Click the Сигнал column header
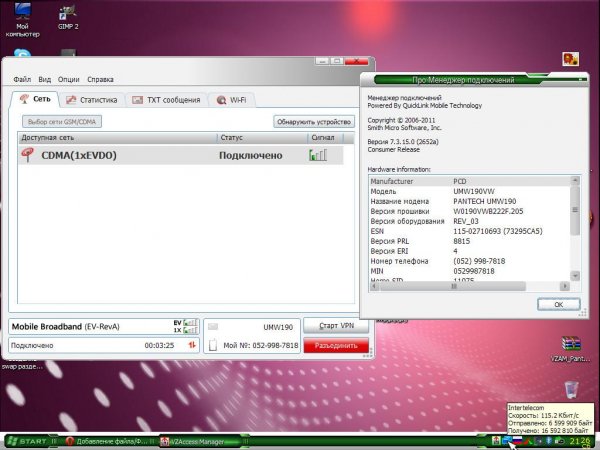Image resolution: width=600 pixels, height=450 pixels. (325, 137)
